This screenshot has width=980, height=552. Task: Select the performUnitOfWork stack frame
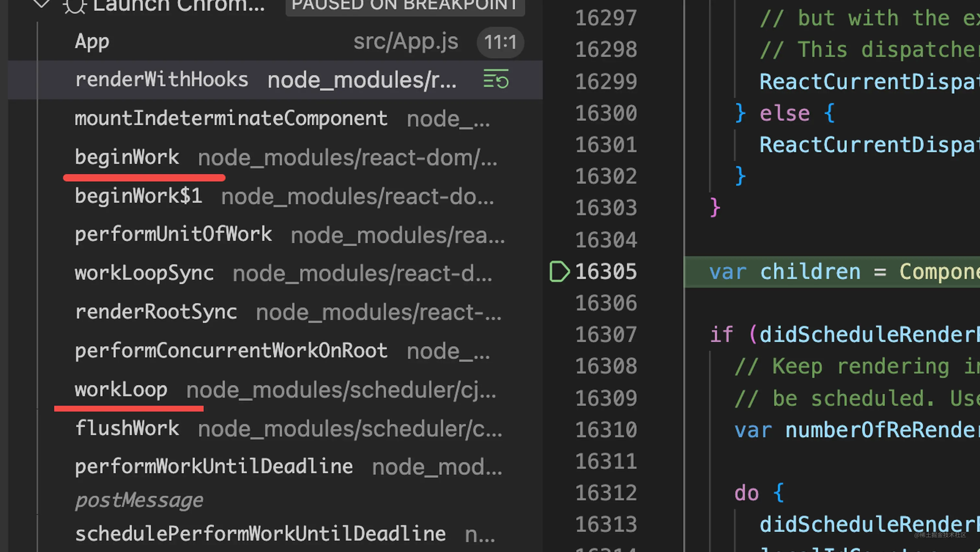173,235
